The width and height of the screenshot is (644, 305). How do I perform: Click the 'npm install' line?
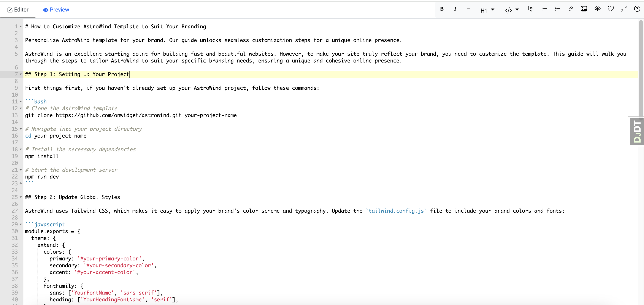[42, 156]
